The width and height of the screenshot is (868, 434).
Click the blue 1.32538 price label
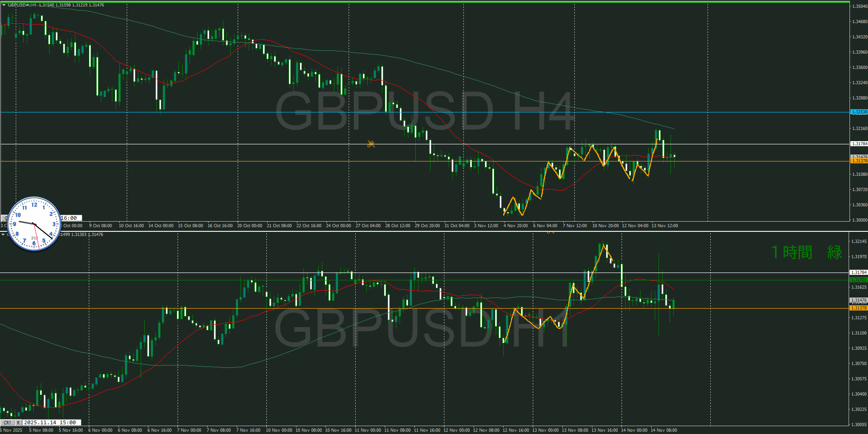[859, 112]
